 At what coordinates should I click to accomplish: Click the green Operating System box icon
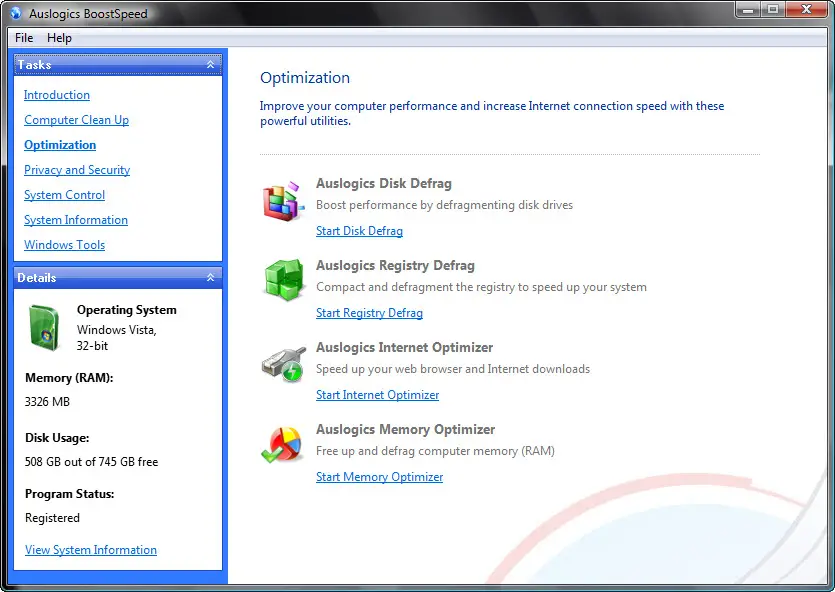44,327
